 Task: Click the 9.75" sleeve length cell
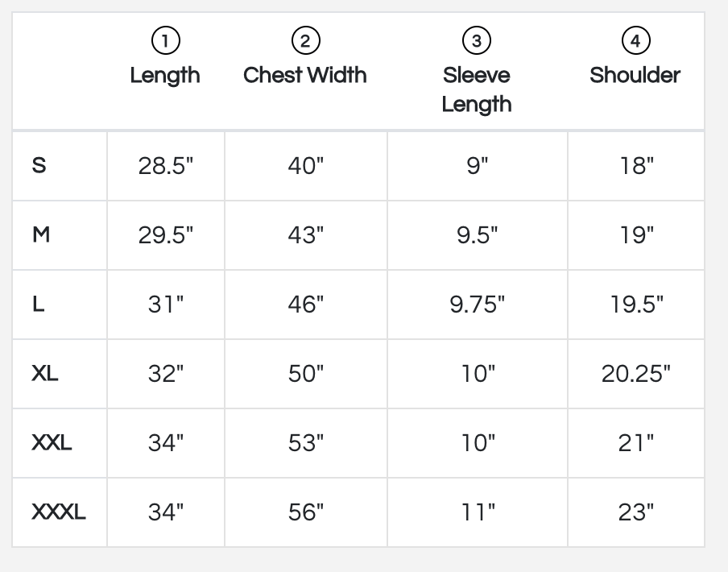(x=478, y=305)
